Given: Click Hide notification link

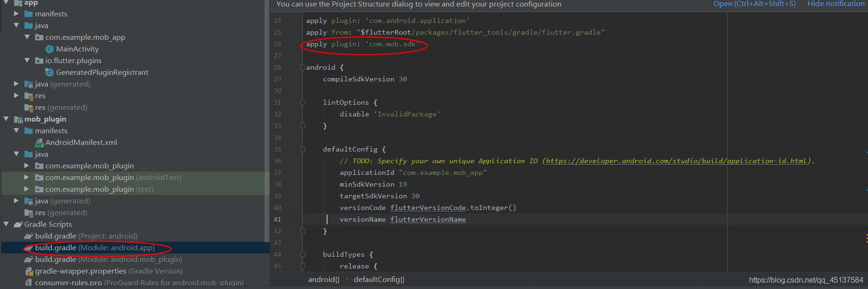Looking at the screenshot, I should [836, 4].
